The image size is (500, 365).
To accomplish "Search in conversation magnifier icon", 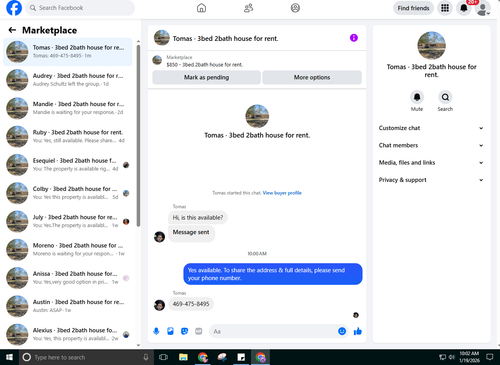I will tap(445, 97).
